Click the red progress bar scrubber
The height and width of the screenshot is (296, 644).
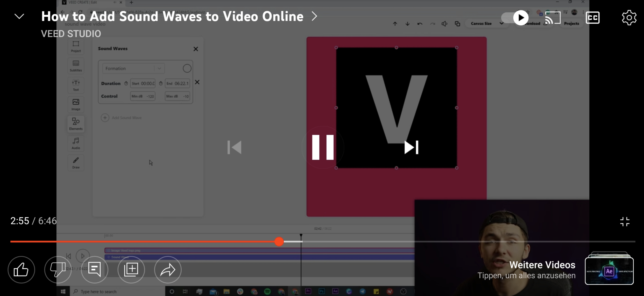279,242
